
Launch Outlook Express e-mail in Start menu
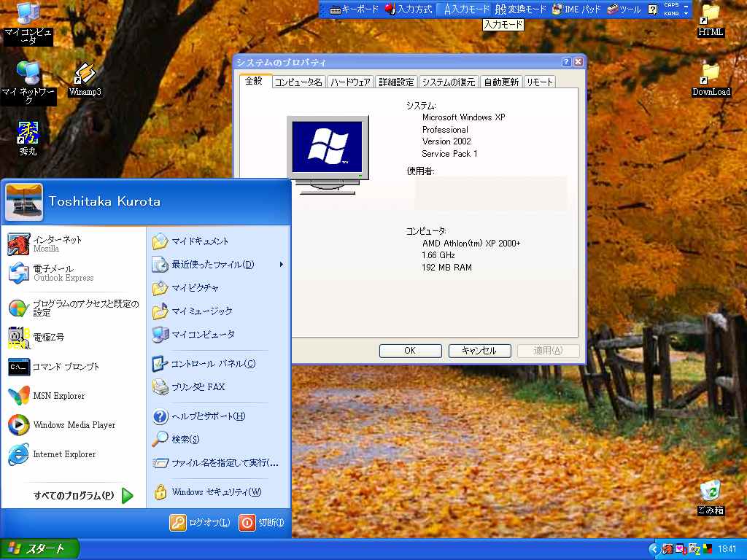pyautogui.click(x=74, y=273)
